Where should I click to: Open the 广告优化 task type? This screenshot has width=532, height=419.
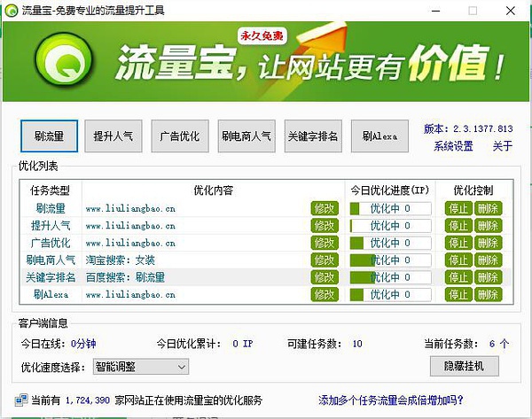point(180,136)
